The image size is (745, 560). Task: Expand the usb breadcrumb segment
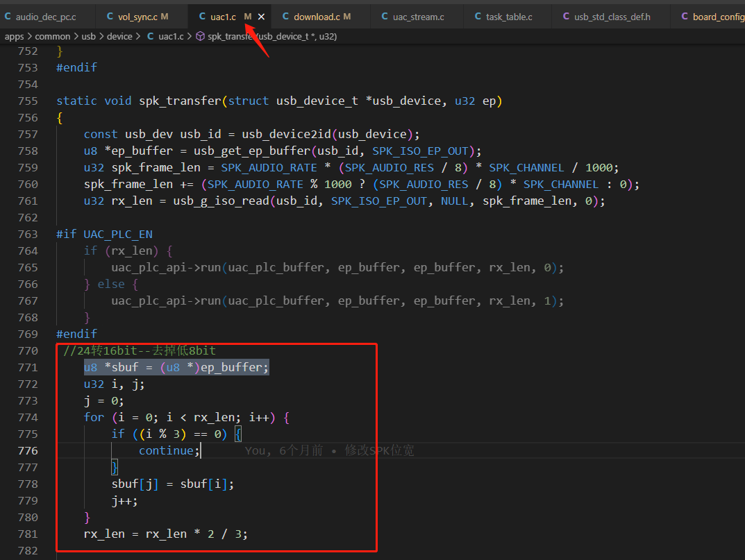pyautogui.click(x=88, y=37)
